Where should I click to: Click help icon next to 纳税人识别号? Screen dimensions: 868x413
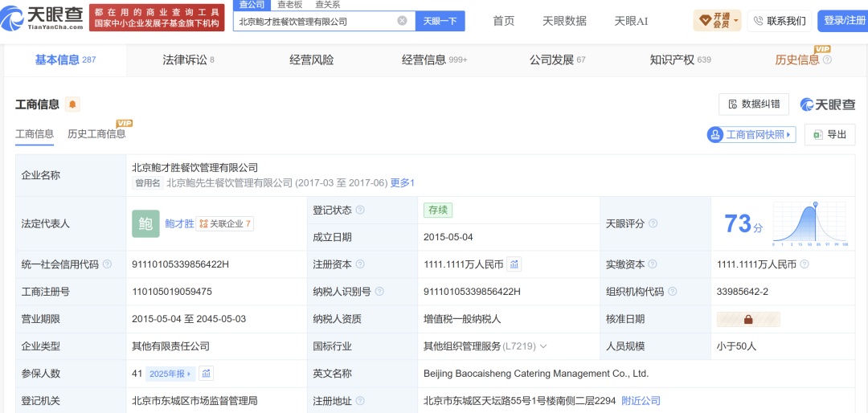tap(379, 292)
